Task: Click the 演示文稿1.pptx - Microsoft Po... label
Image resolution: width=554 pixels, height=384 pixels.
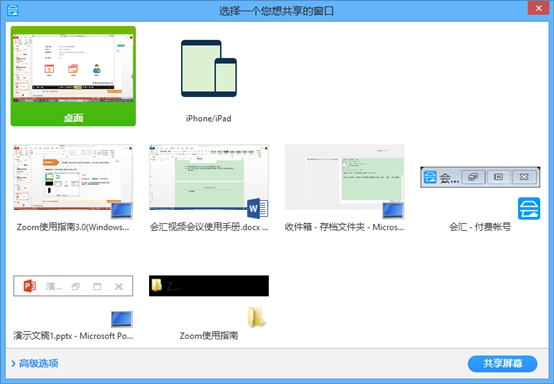Action: [73, 336]
